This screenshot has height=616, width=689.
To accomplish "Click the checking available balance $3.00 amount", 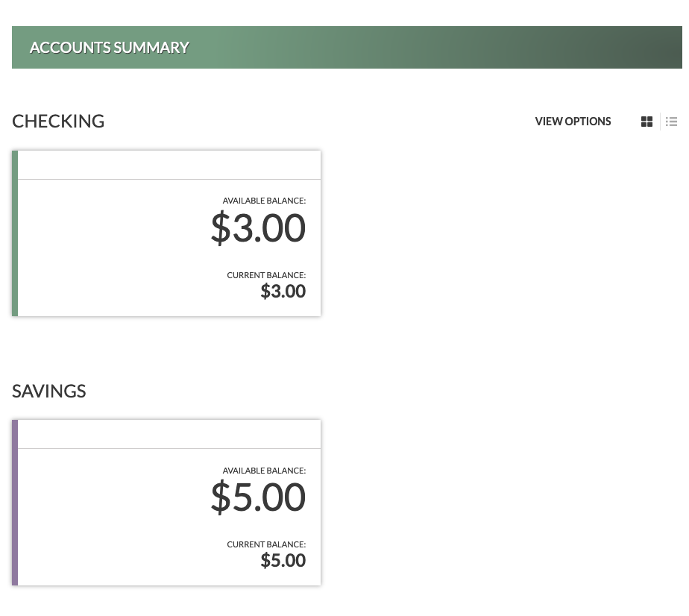I will point(258,227).
